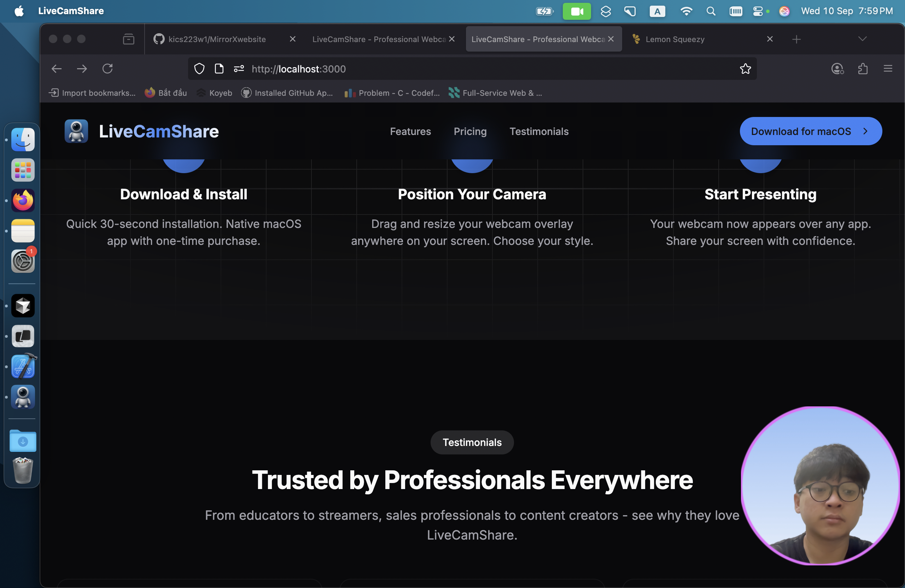Click the Start Presenting heading
Viewport: 905px width, 588px height.
pyautogui.click(x=760, y=194)
